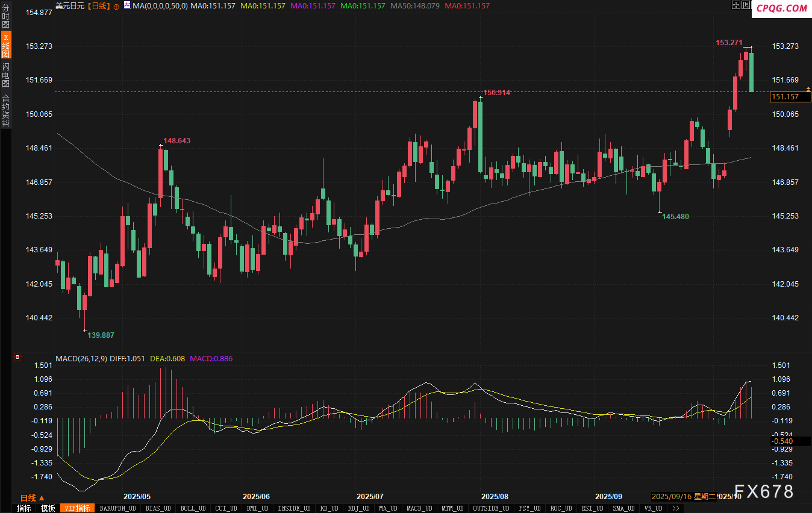Click the red target icon above MACD panel
This screenshot has height=513, width=812.
pyautogui.click(x=17, y=357)
